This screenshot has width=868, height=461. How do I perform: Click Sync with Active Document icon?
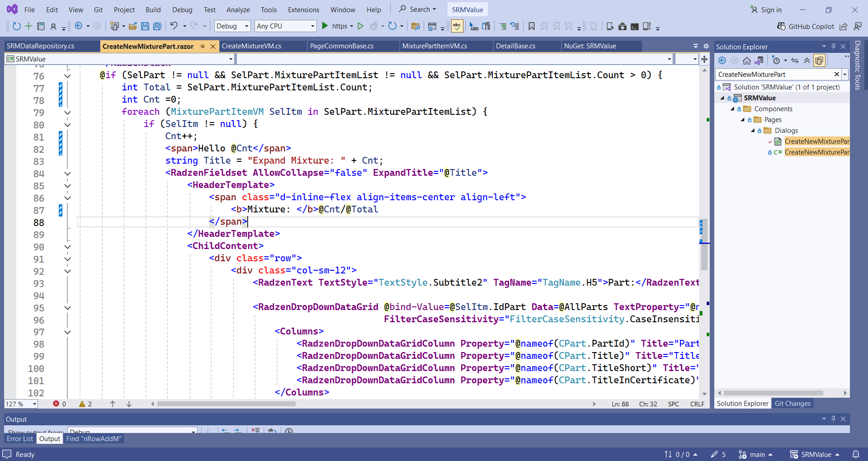[x=795, y=60]
